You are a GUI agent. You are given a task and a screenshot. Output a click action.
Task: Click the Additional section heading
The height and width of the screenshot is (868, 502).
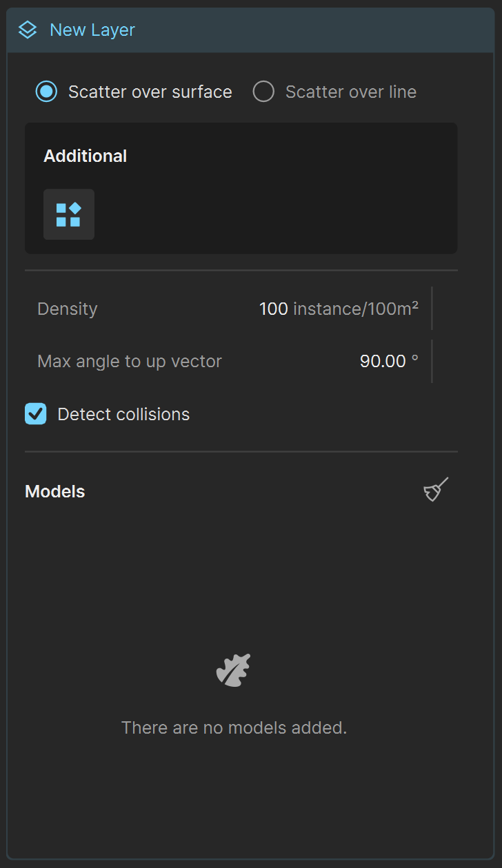pos(86,156)
